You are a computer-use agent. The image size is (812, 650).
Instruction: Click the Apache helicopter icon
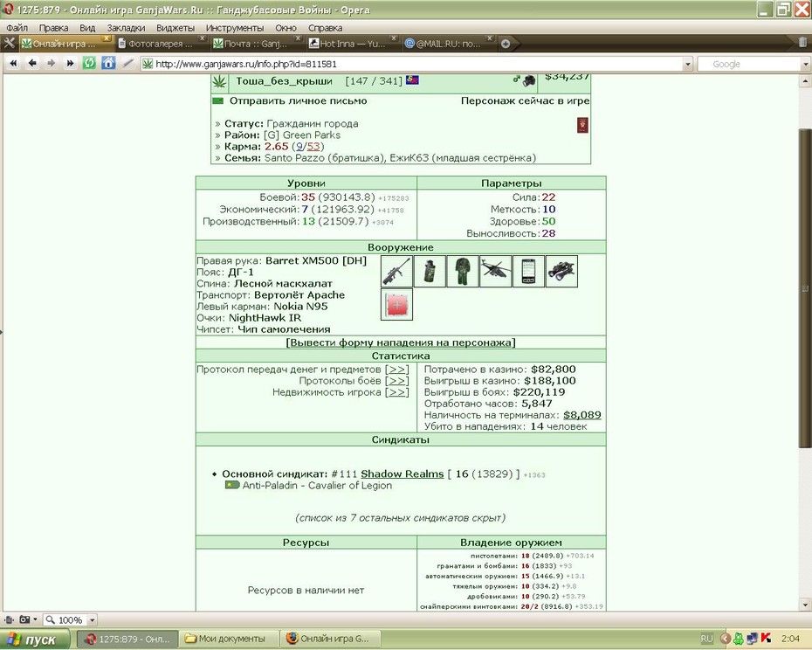pyautogui.click(x=496, y=271)
